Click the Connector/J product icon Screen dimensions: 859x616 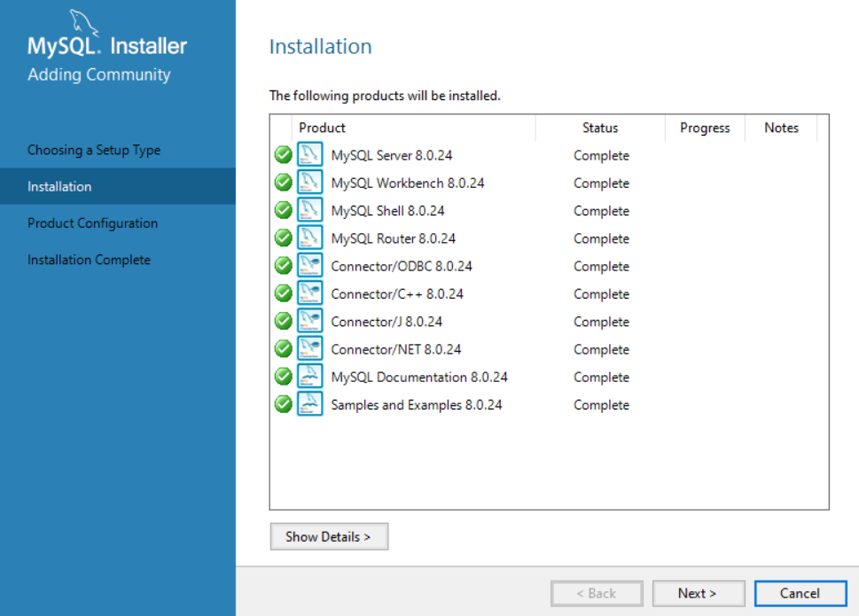(309, 320)
